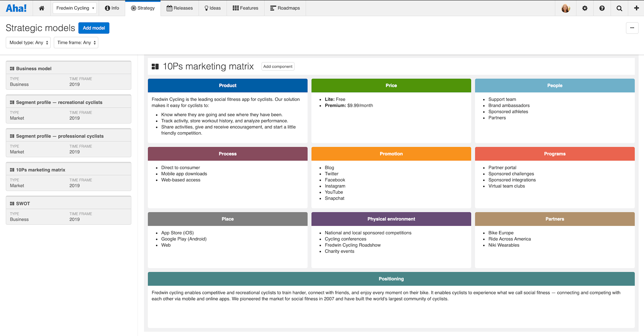644x336 pixels.
Task: Click the 10Ps marketing matrix title
Action: tap(208, 67)
